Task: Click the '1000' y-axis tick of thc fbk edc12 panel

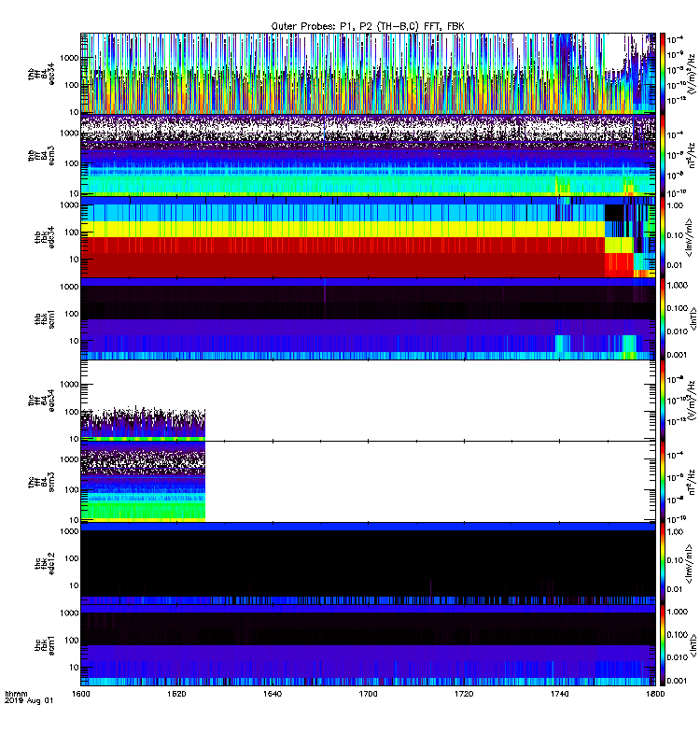Action: click(x=69, y=531)
